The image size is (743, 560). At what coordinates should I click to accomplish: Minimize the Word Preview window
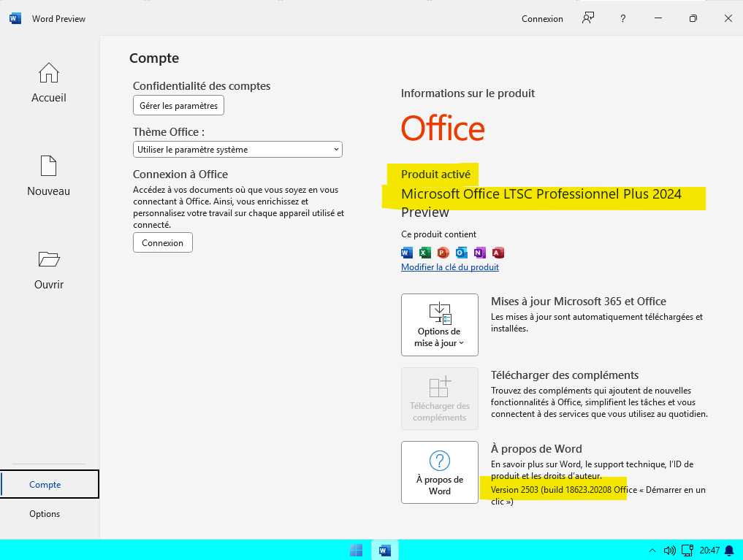658,18
